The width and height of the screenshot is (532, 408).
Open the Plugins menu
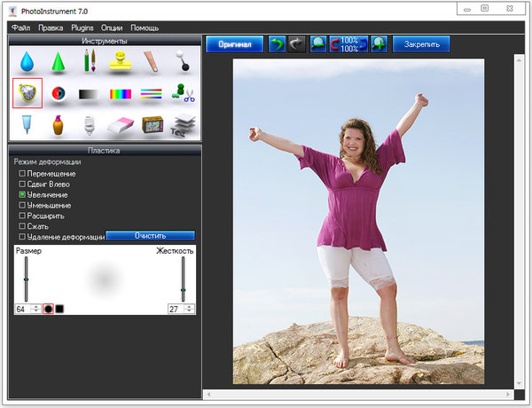[82, 28]
